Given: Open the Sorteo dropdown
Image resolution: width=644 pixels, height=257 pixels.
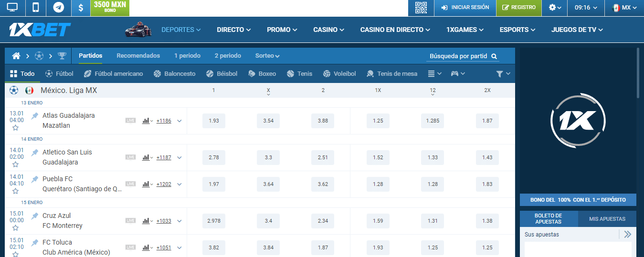Looking at the screenshot, I should (267, 56).
